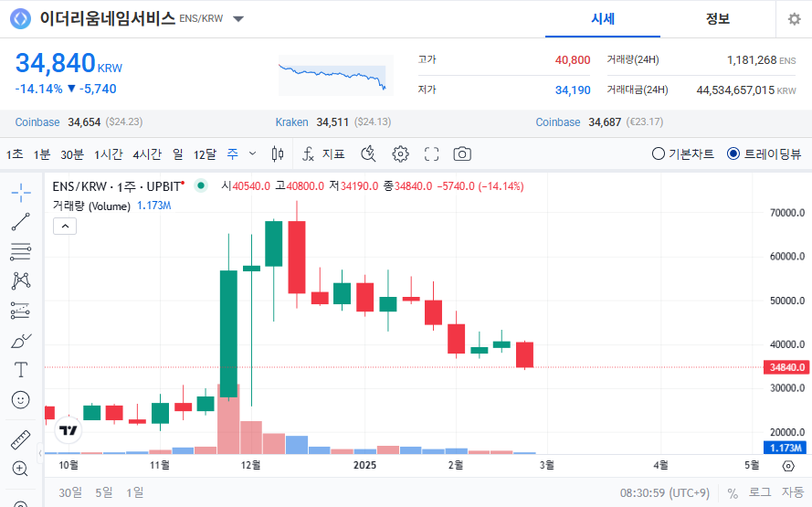Select the Fibonacci retracement tool
Image resolution: width=812 pixels, height=507 pixels.
[21, 252]
